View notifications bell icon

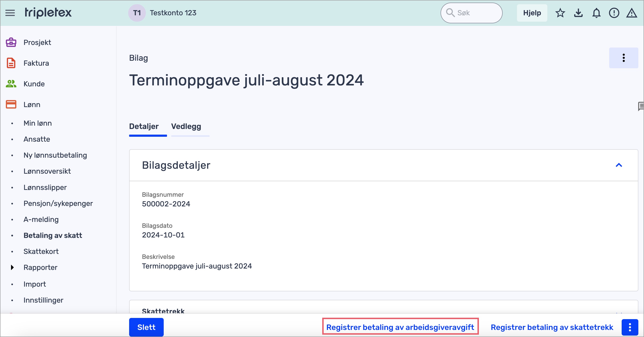[596, 13]
